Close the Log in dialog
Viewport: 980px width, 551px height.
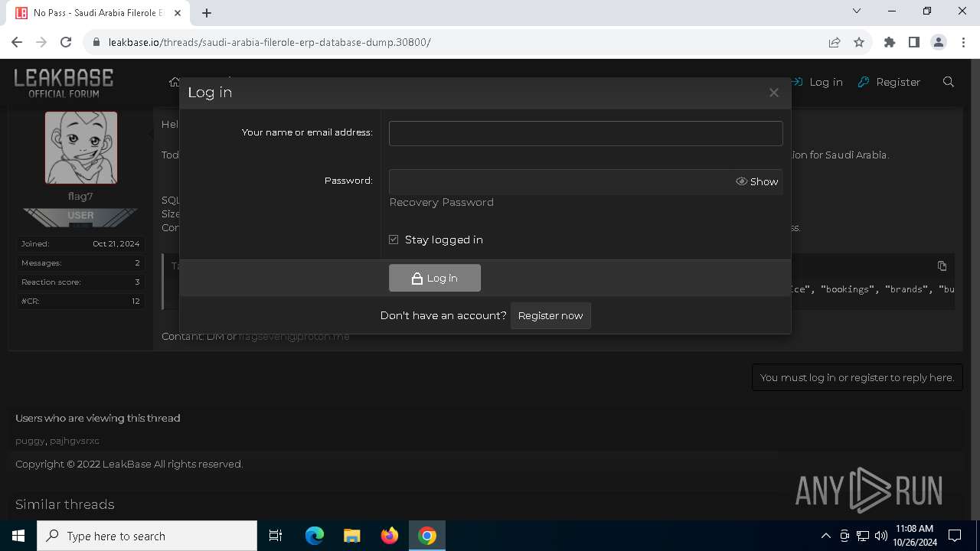point(774,93)
